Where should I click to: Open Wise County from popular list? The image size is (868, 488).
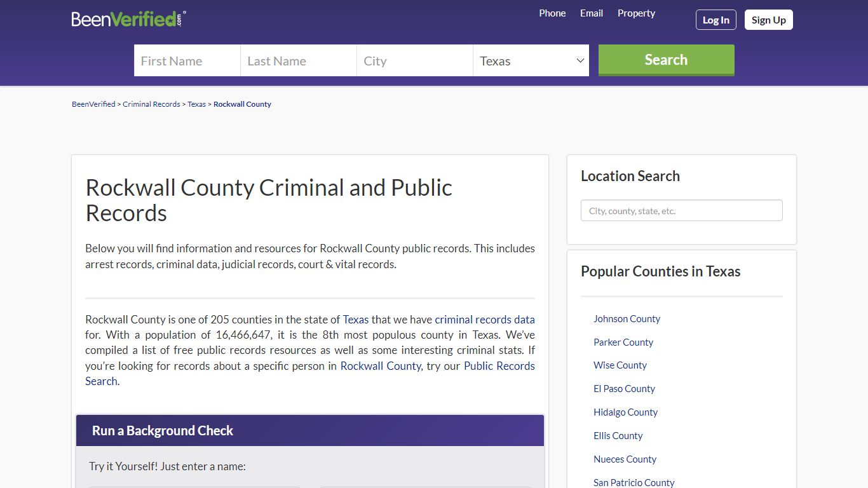pos(620,365)
